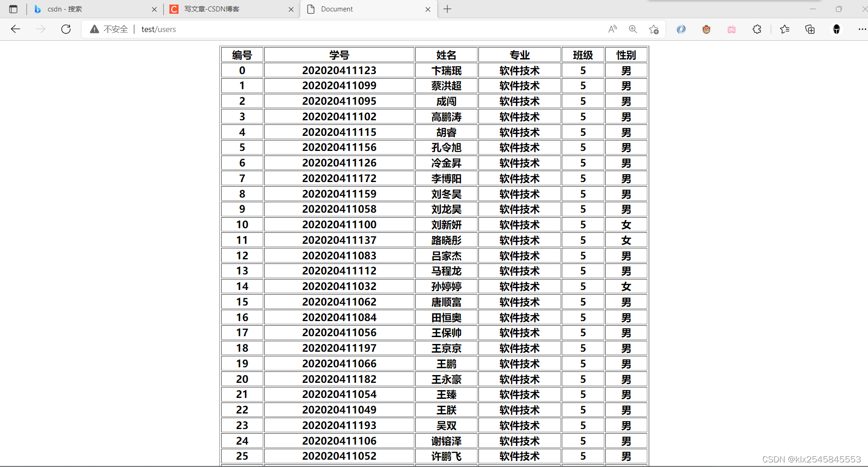Select student number 202020411112
The height and width of the screenshot is (467, 868).
(339, 271)
